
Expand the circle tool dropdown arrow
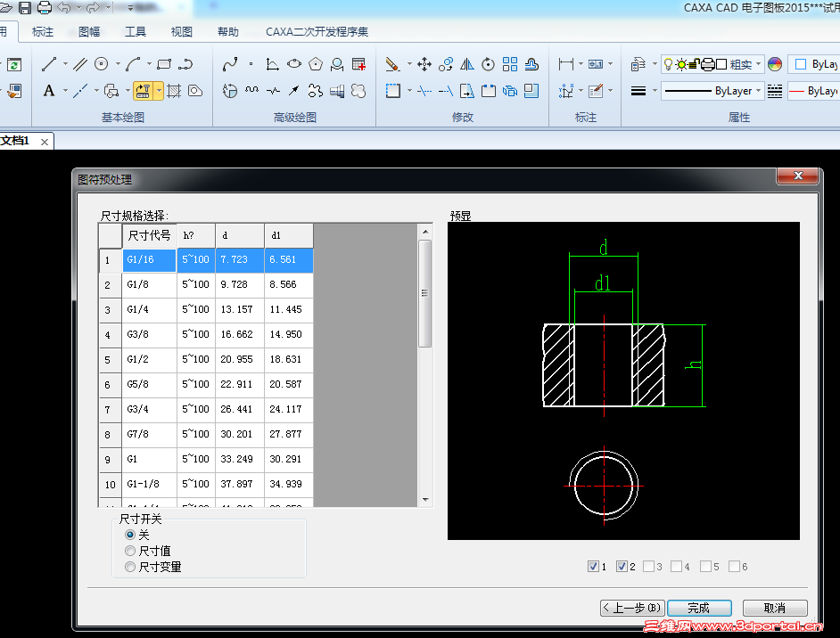coord(118,64)
